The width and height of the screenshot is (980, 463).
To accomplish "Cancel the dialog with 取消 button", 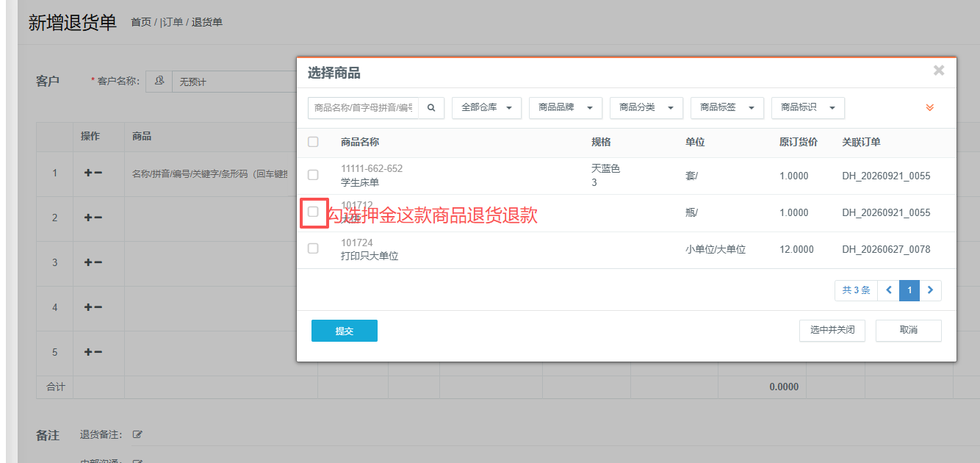I will click(909, 330).
